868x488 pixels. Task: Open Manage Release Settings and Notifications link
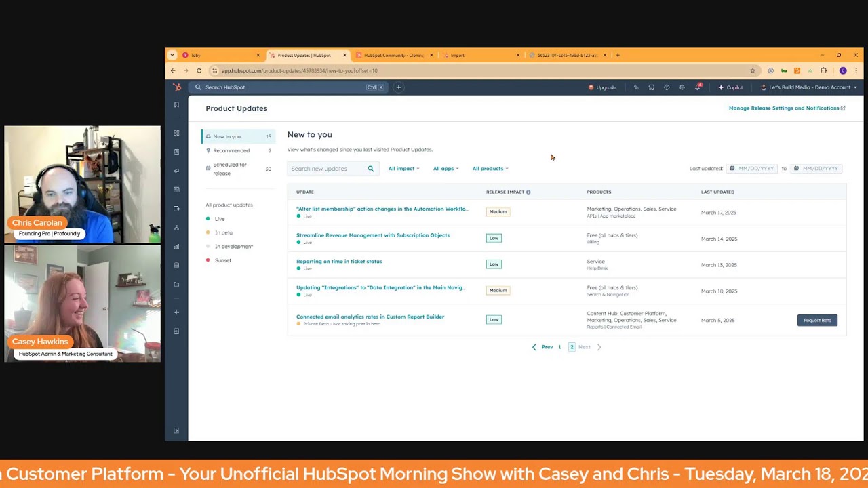(787, 108)
